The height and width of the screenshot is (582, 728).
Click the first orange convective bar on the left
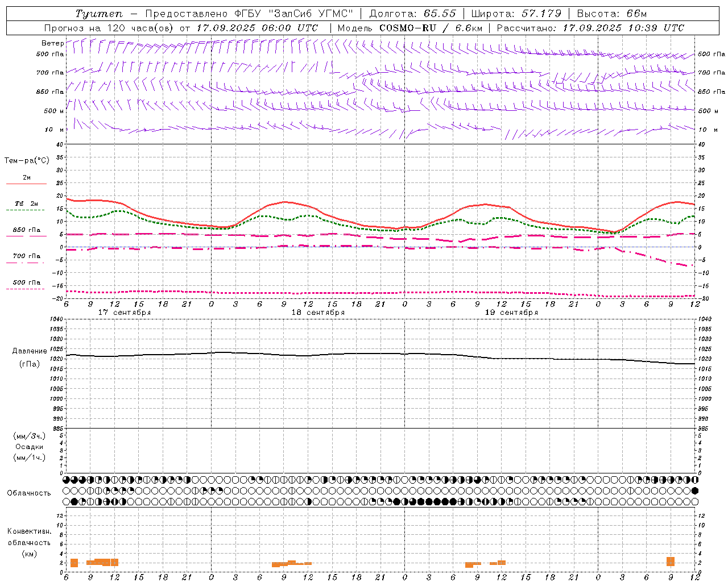pyautogui.click(x=74, y=563)
